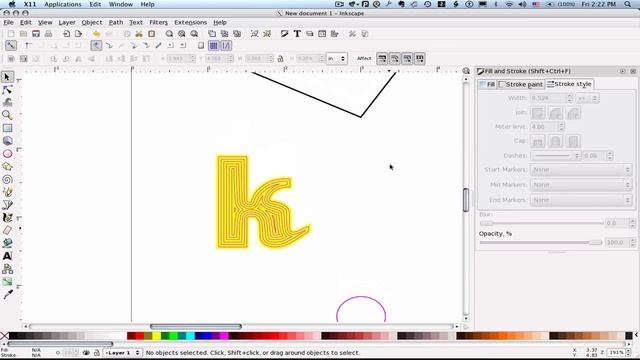This screenshot has height=360, width=640.
Task: Open the Path menu
Action: (116, 22)
